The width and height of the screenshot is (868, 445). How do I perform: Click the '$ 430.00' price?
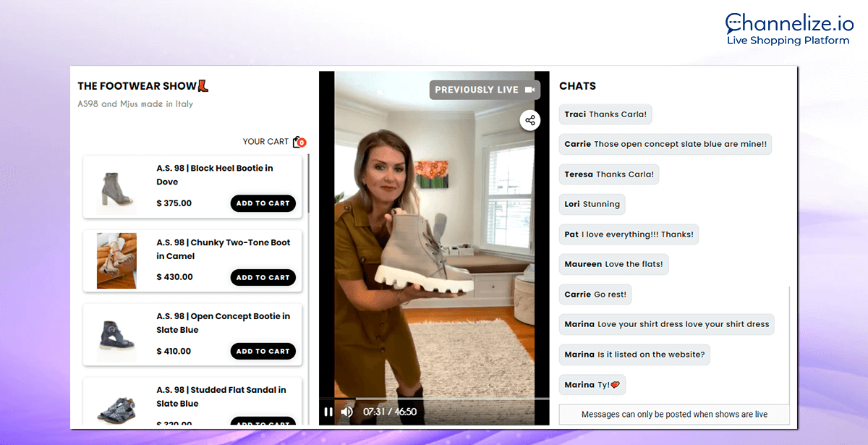[174, 277]
